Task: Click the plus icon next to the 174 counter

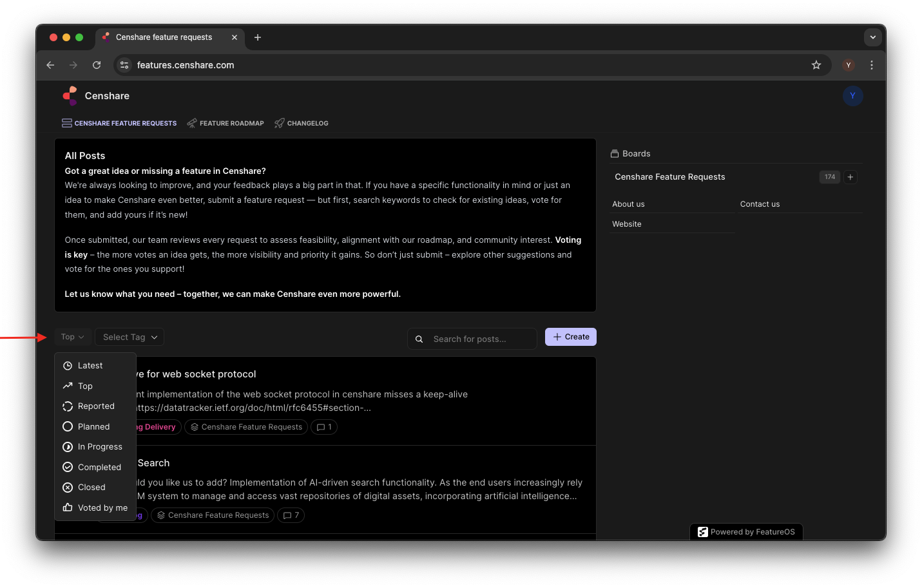Action: 850,176
